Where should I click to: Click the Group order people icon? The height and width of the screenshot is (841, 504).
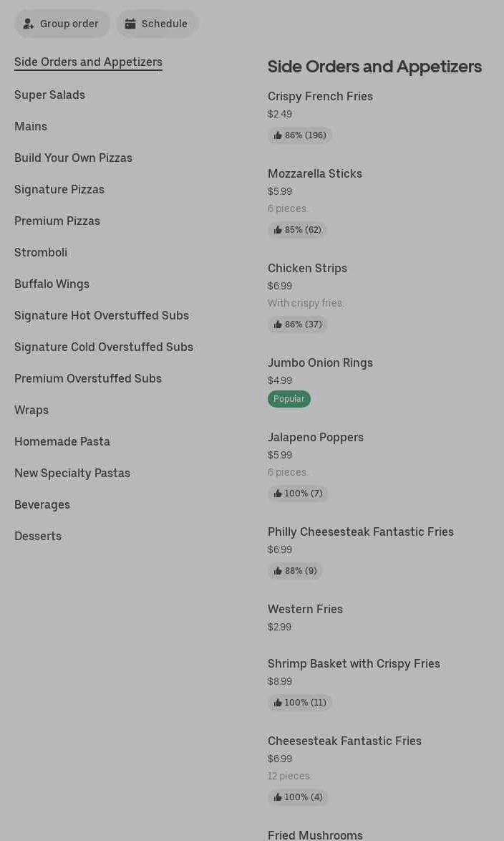coord(29,24)
